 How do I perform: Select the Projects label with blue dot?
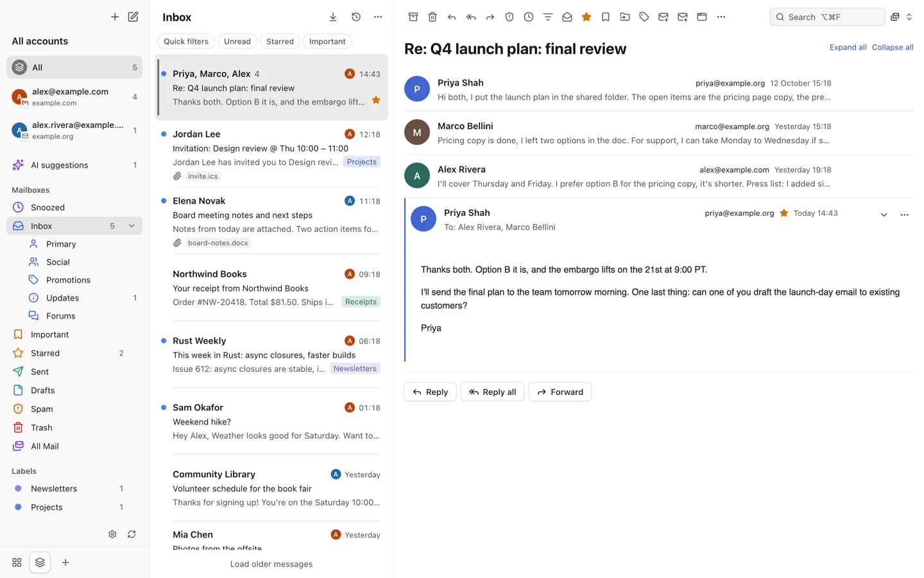pos(74,507)
